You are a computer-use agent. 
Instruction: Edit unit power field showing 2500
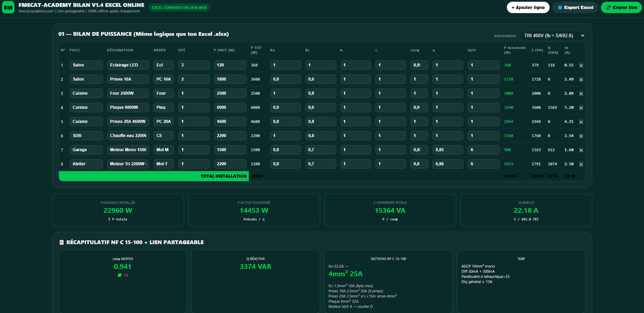coord(230,93)
